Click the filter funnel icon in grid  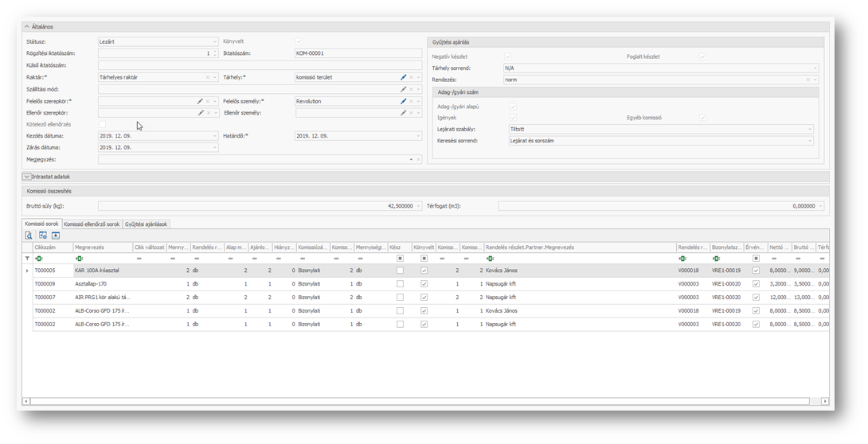click(27, 259)
